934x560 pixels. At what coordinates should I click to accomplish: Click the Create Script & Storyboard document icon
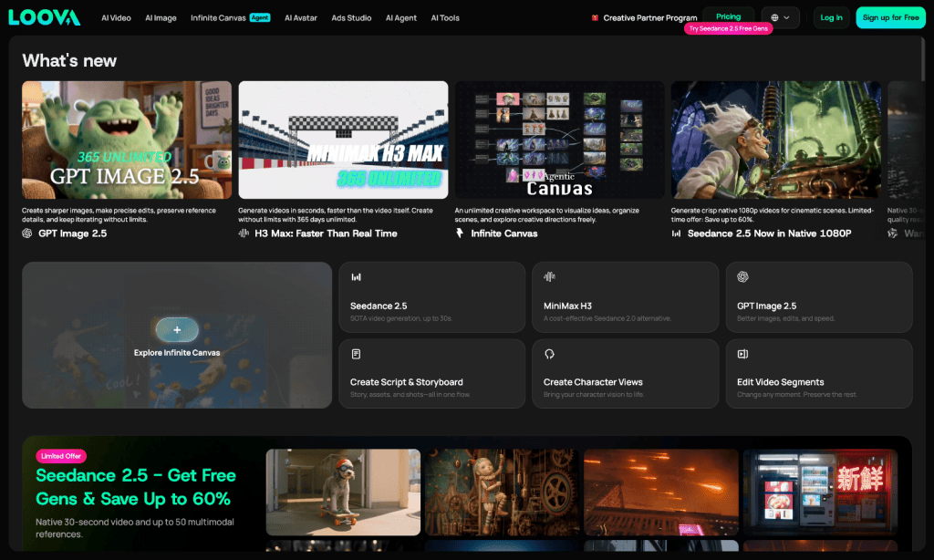(356, 354)
